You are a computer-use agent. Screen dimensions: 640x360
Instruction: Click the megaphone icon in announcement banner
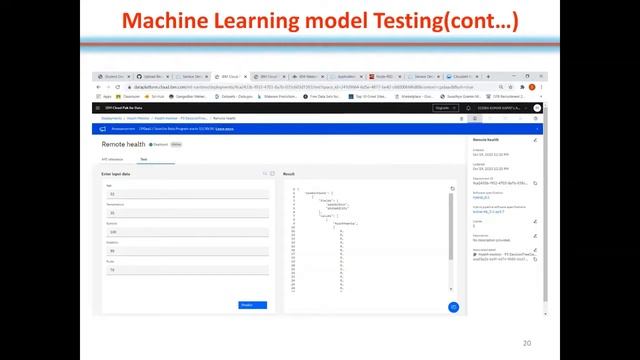point(103,129)
